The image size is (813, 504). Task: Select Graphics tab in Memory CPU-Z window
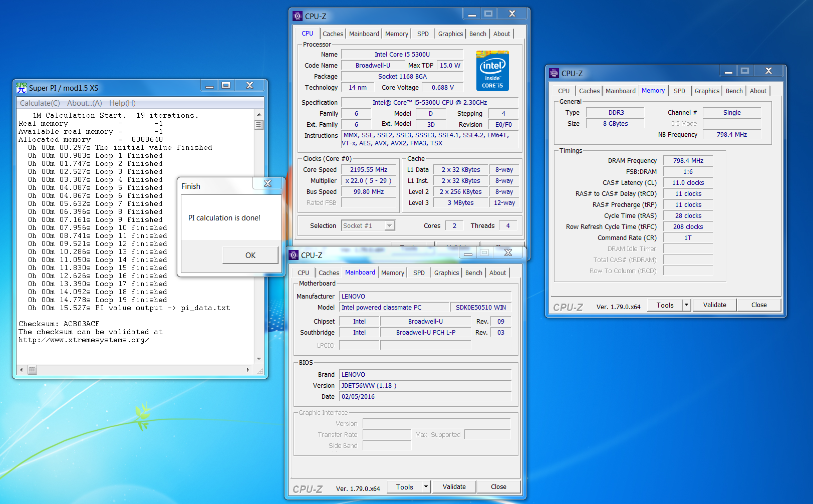(707, 91)
